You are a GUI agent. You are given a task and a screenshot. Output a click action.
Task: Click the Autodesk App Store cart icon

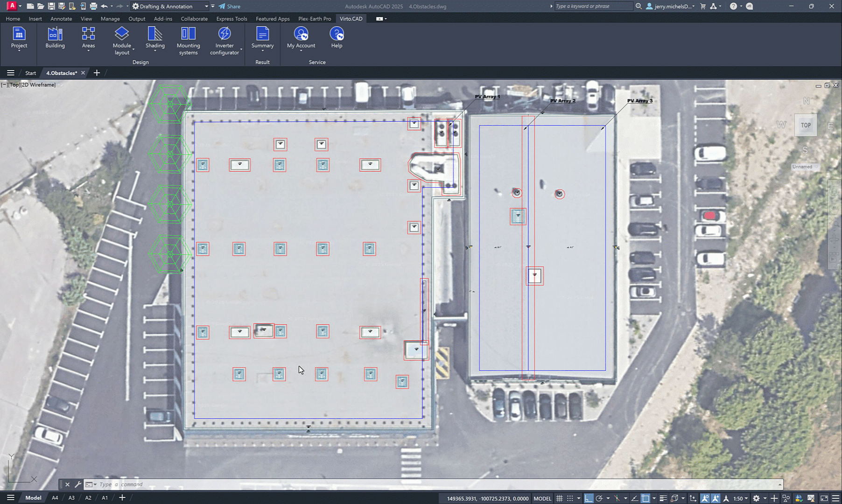coord(703,6)
